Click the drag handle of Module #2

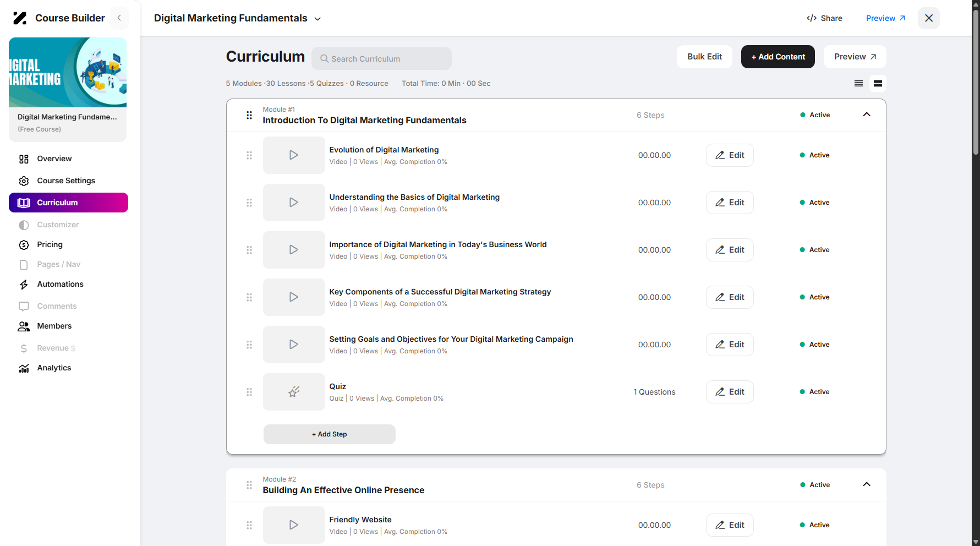pyautogui.click(x=249, y=485)
